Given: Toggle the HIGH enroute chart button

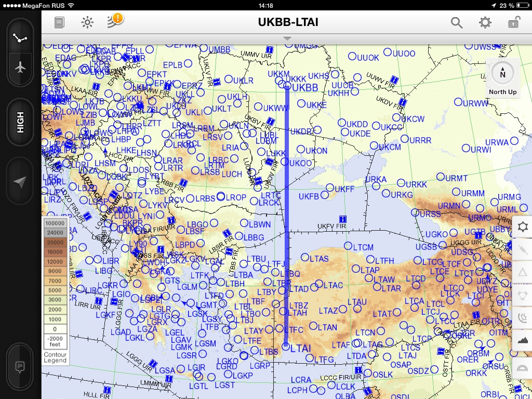Looking at the screenshot, I should point(21,123).
